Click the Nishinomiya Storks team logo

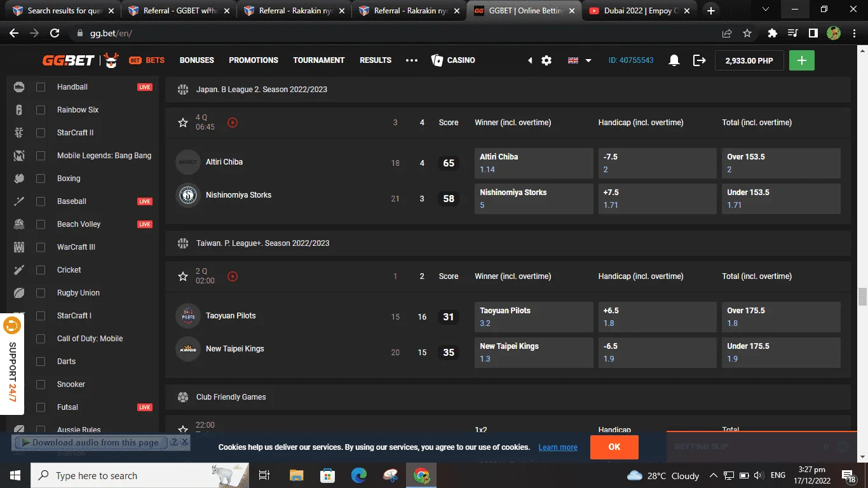pyautogui.click(x=188, y=195)
